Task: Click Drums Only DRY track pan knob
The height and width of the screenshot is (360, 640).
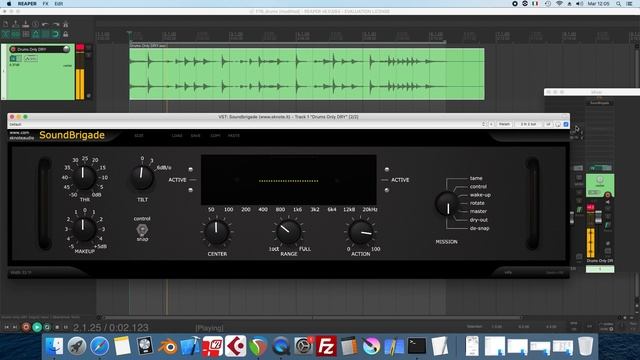Action: [66, 49]
